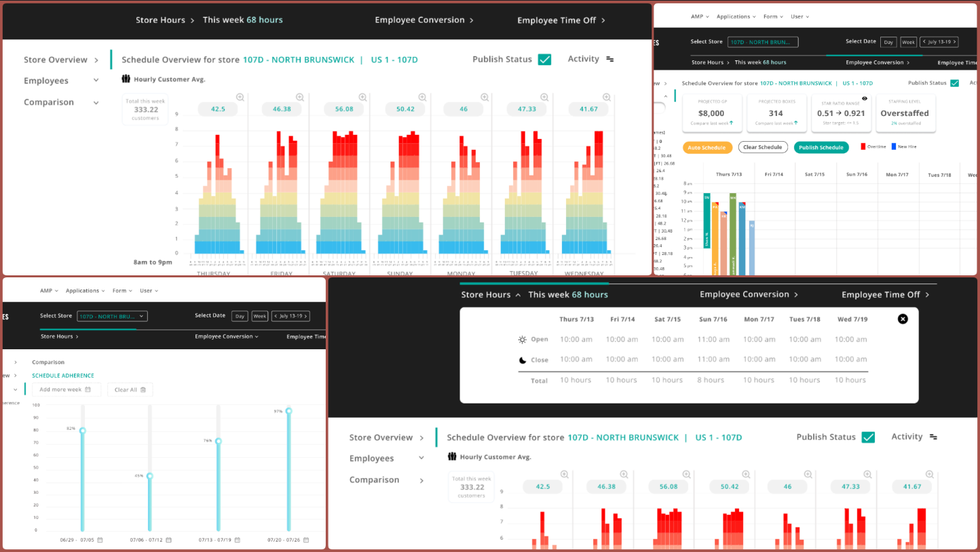Close the store hours popup with X icon

[x=903, y=319]
